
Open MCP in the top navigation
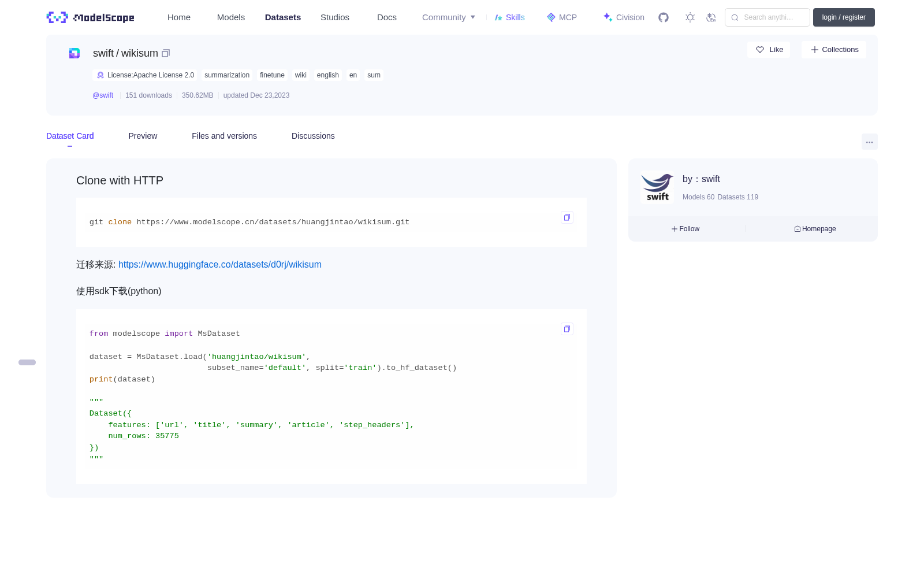(x=561, y=17)
